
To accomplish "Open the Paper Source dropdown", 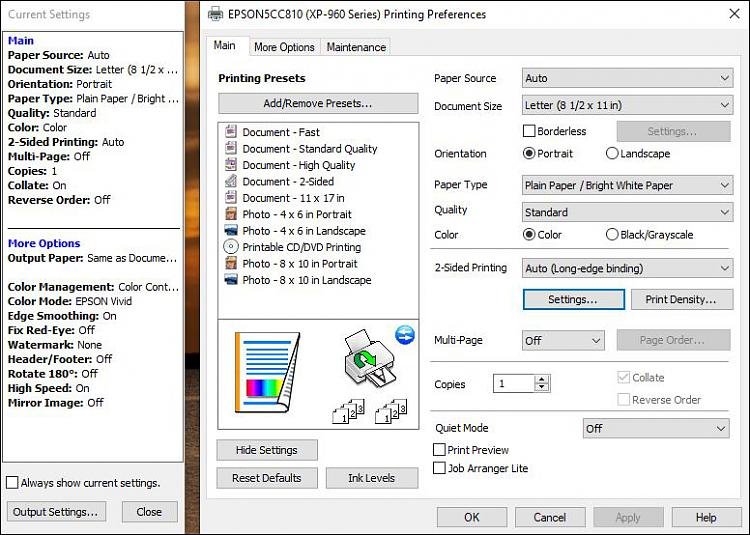I will click(627, 78).
